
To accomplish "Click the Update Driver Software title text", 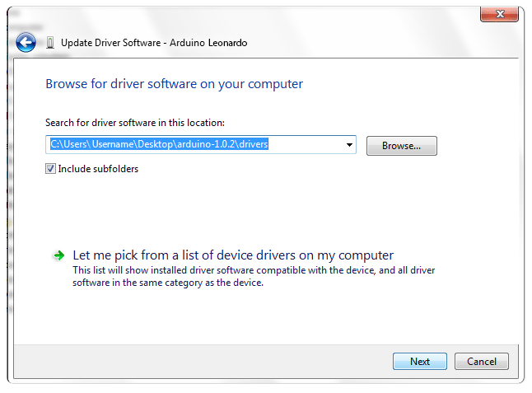I will coord(109,43).
